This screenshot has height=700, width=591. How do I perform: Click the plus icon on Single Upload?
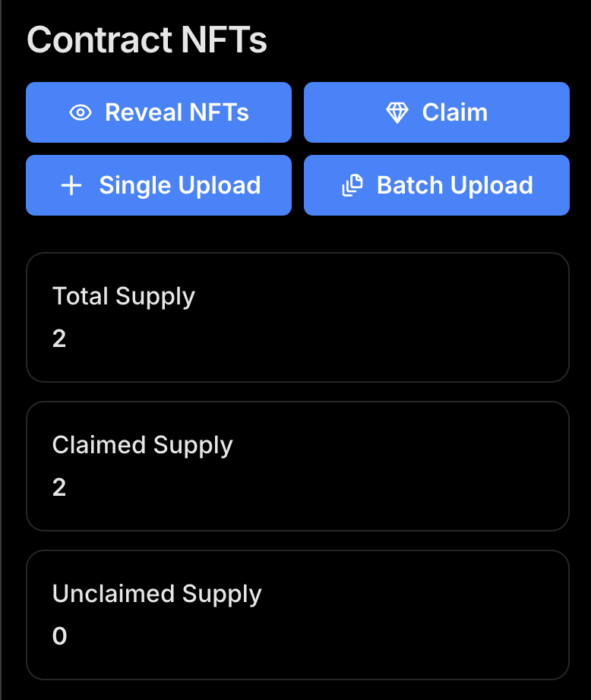pos(71,186)
